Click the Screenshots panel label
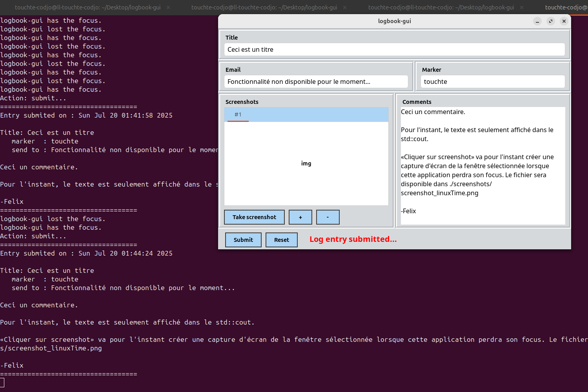The image size is (588, 392). click(x=242, y=102)
